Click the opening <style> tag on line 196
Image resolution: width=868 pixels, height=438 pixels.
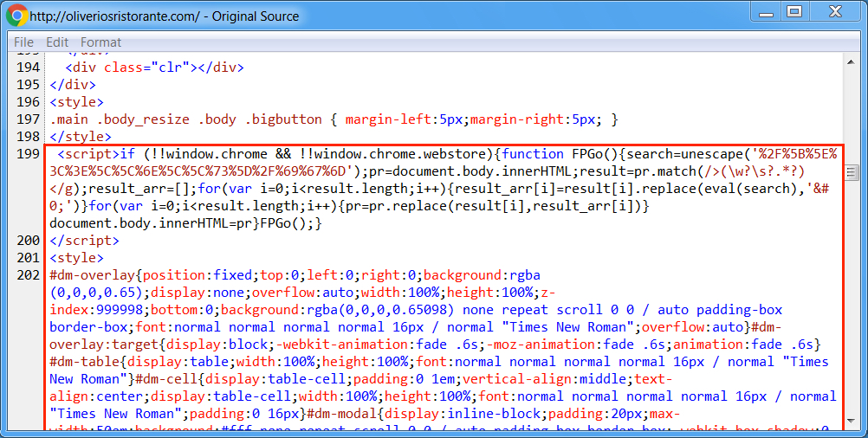[x=76, y=102]
